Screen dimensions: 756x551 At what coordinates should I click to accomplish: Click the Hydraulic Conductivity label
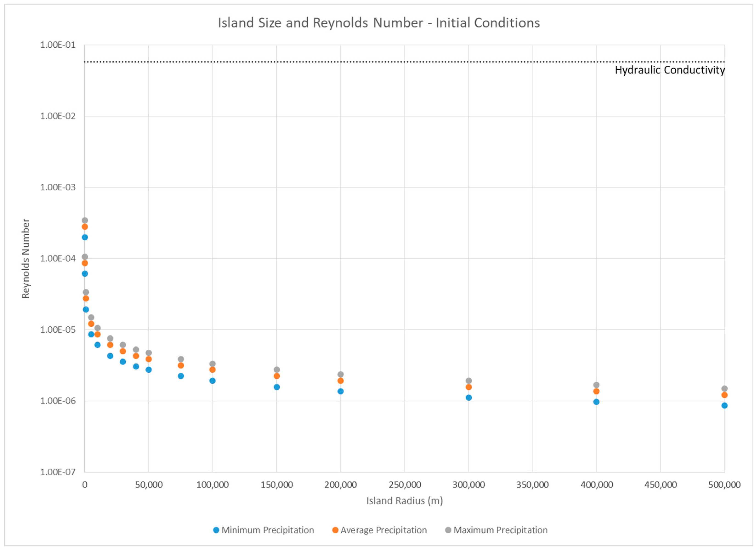coord(670,70)
